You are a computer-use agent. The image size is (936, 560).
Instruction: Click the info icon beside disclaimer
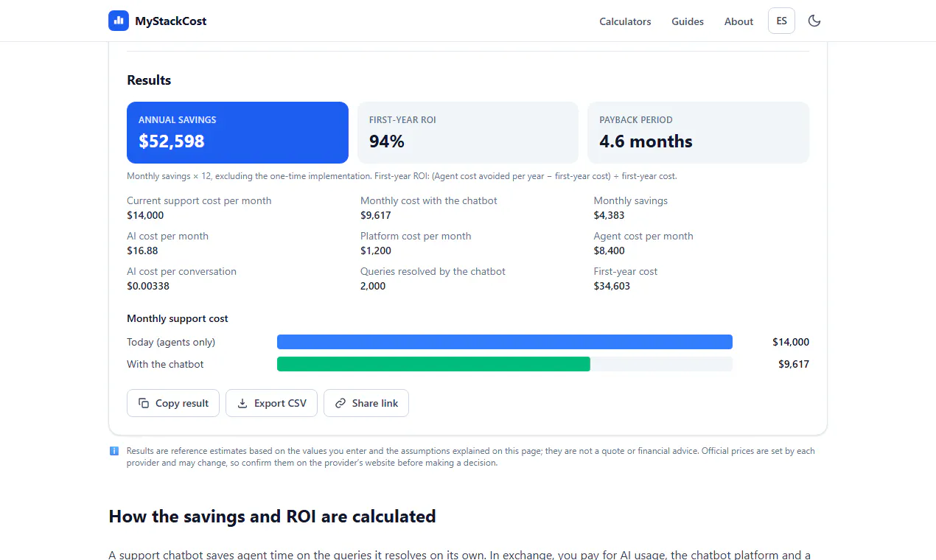(114, 451)
